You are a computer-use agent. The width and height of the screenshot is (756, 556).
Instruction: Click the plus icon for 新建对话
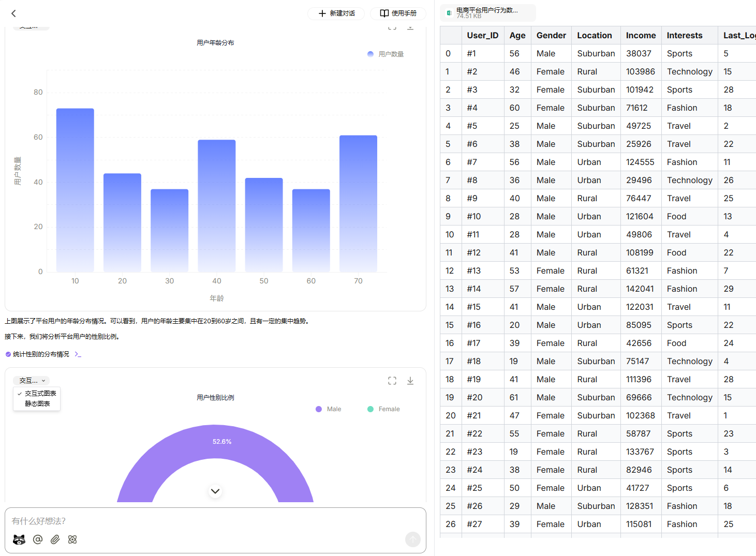pos(322,13)
